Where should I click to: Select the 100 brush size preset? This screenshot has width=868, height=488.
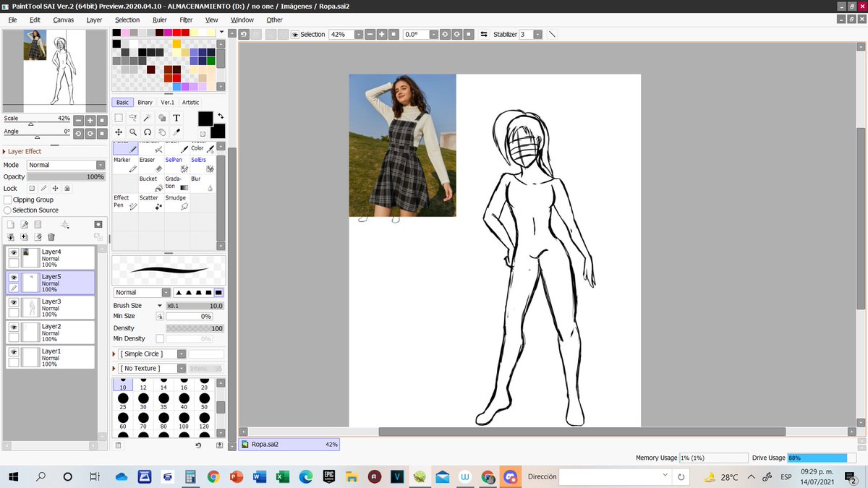(x=184, y=420)
